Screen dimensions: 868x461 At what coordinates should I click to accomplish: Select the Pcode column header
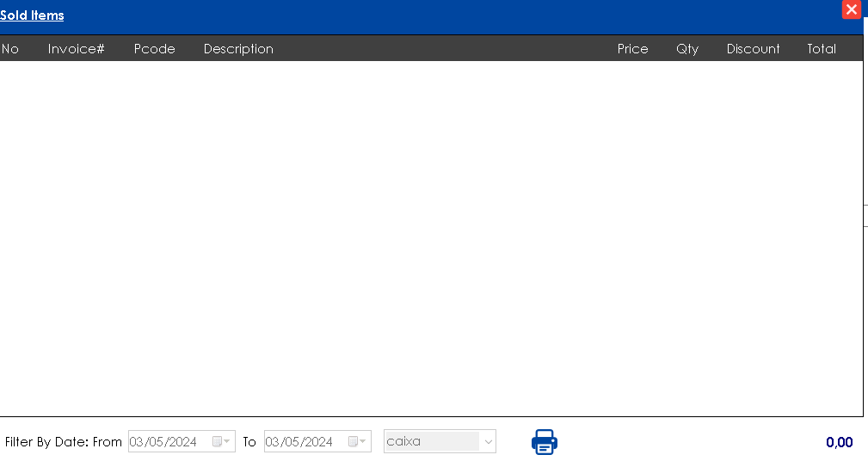155,49
